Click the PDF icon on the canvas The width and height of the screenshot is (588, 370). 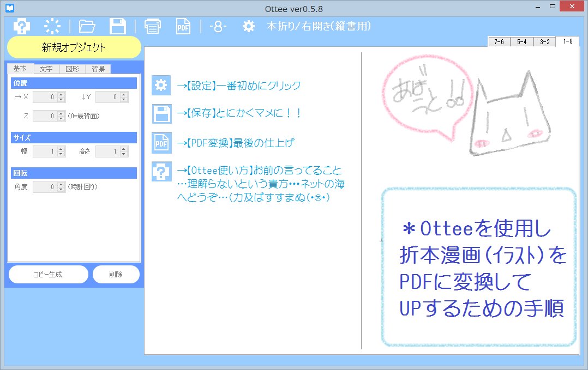coord(161,143)
